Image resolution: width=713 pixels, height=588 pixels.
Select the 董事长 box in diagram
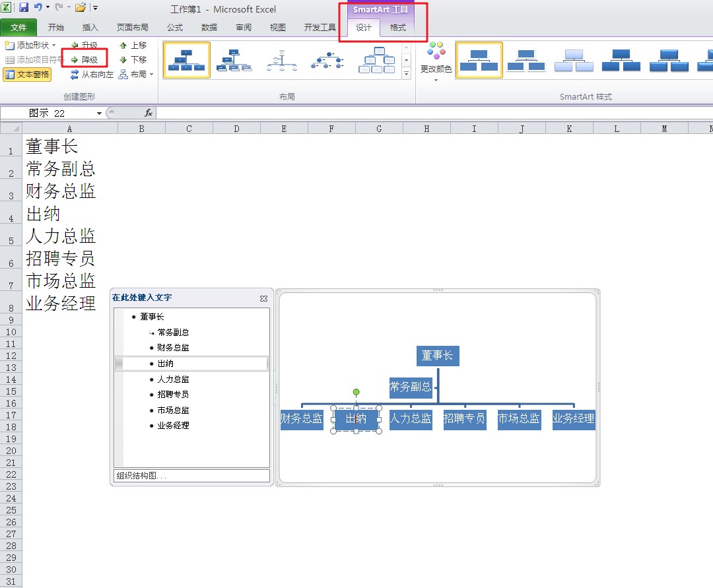click(438, 356)
